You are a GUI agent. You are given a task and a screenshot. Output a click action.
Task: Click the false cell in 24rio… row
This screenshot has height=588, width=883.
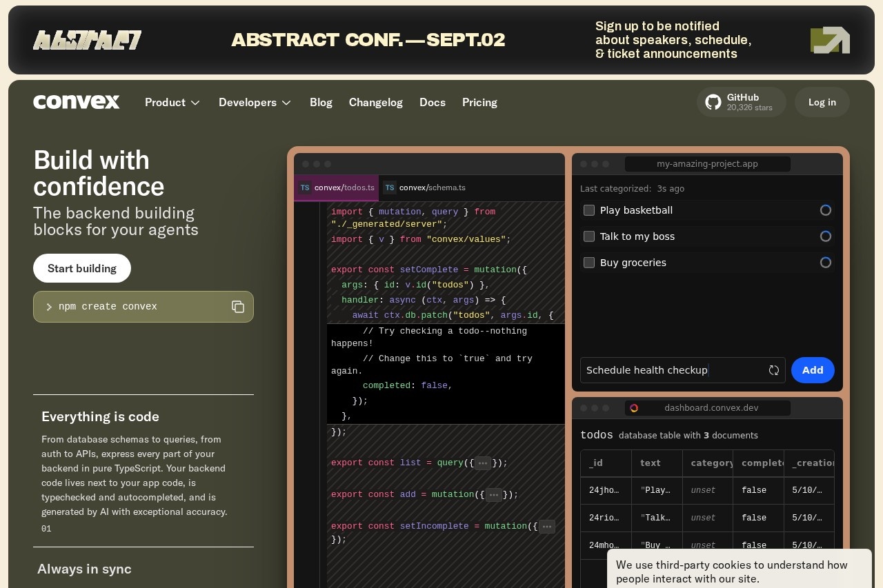pyautogui.click(x=758, y=518)
